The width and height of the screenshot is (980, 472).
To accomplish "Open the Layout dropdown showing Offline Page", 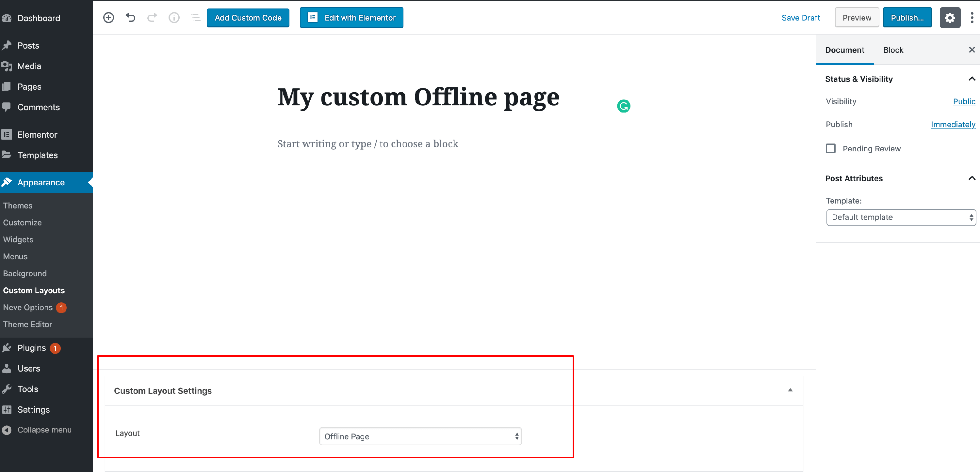I will 420,436.
